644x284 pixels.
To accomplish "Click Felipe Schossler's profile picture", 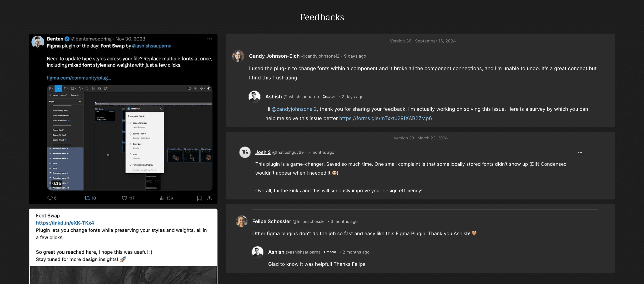I will [x=242, y=221].
